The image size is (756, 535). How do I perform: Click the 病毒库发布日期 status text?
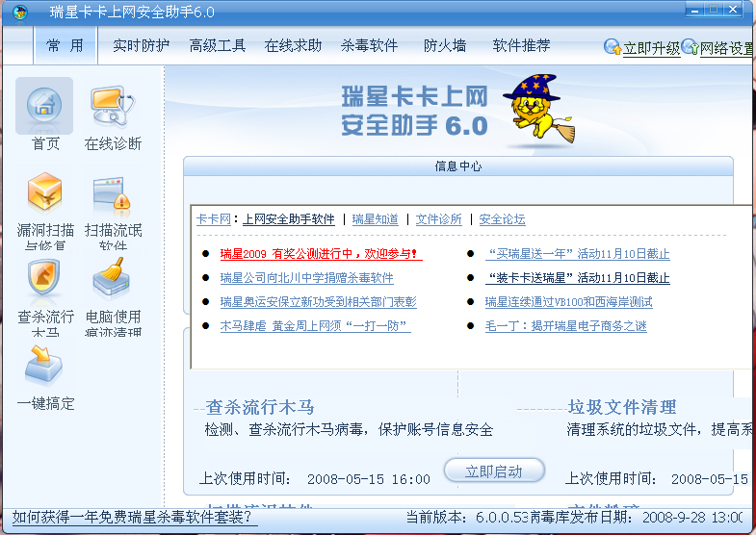pos(637,518)
